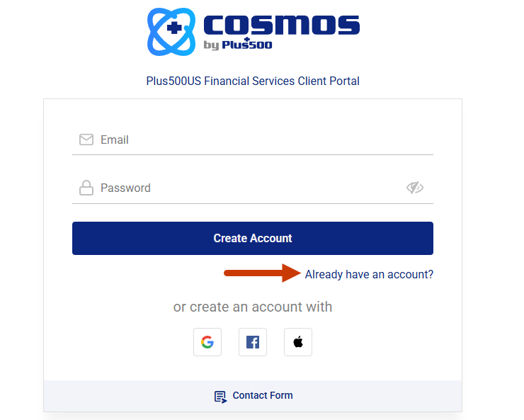The image size is (524, 420).
Task: Click the "or create an account with" text
Action: [253, 307]
